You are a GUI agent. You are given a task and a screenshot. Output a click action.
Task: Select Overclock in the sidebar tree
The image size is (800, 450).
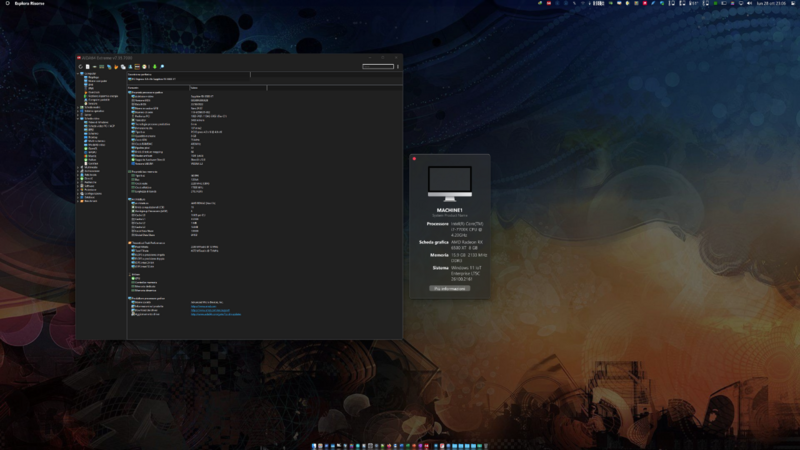click(94, 92)
